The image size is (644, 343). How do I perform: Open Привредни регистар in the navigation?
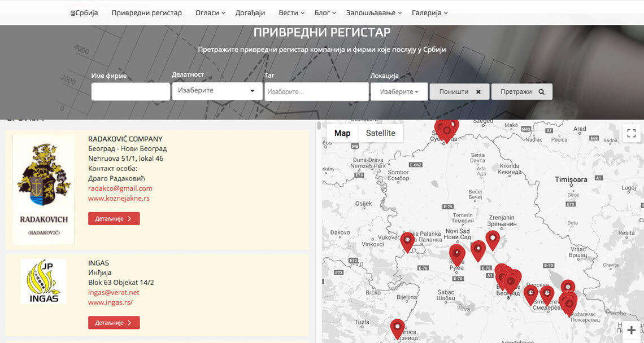coord(147,13)
